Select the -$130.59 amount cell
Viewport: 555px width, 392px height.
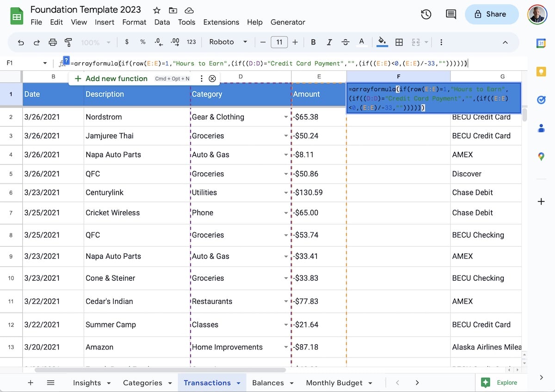319,193
